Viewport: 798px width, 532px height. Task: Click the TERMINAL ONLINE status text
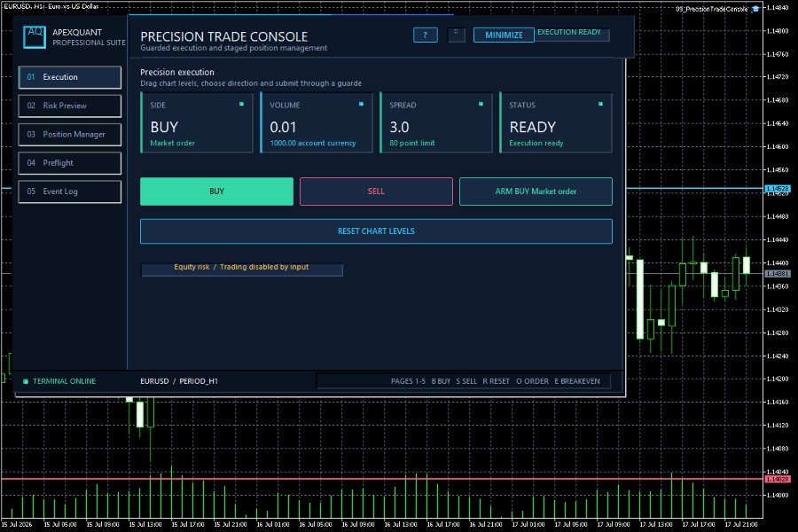(x=64, y=381)
